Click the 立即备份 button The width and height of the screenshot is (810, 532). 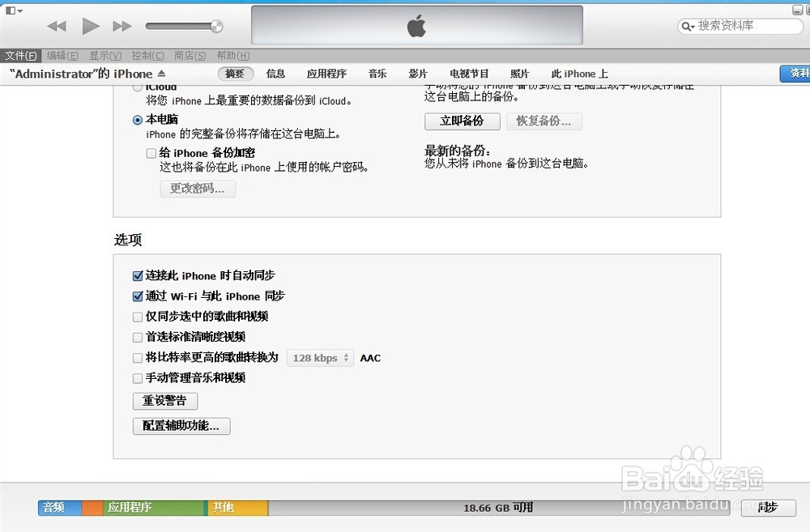click(x=463, y=121)
